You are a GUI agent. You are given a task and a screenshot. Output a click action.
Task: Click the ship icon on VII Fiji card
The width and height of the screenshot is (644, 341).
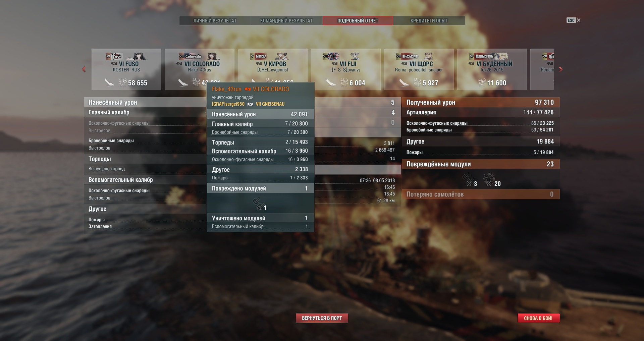[x=331, y=82]
